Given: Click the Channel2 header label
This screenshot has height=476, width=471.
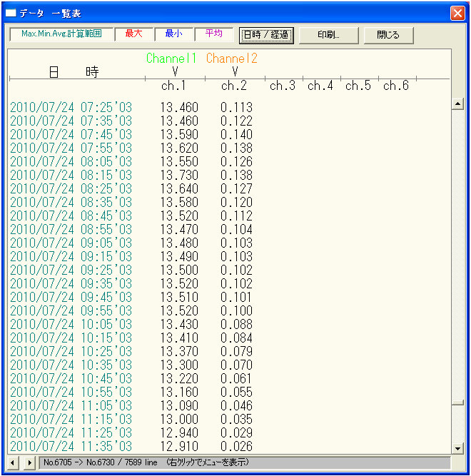Looking at the screenshot, I should 231,59.
